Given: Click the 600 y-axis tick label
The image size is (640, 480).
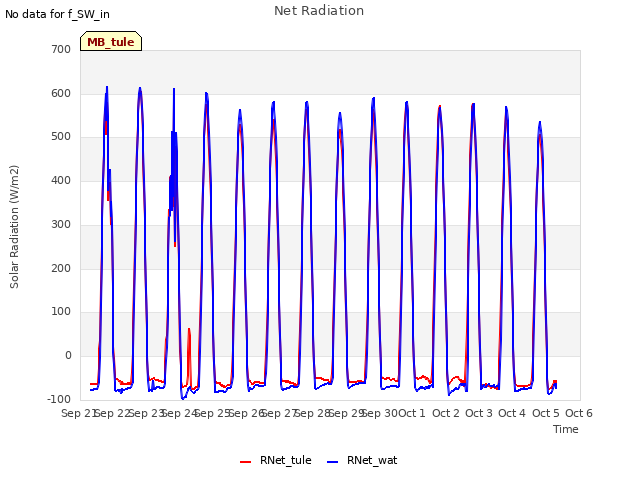Looking at the screenshot, I should click(x=61, y=93).
